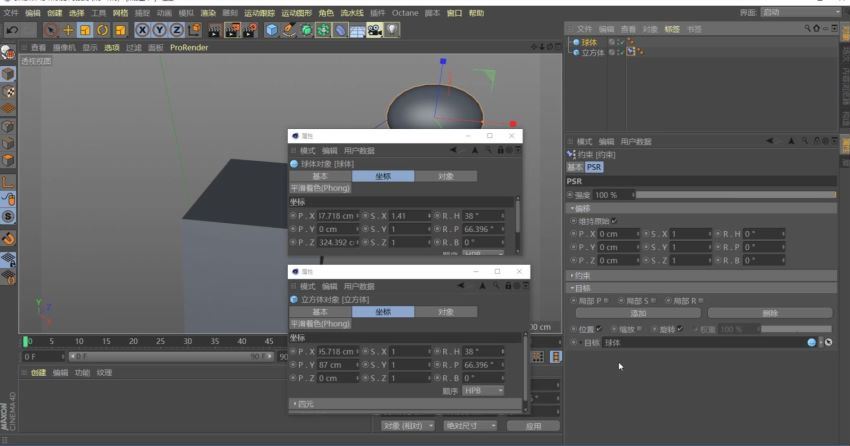Open the 运动图形 menu
850x446 pixels.
[297, 13]
